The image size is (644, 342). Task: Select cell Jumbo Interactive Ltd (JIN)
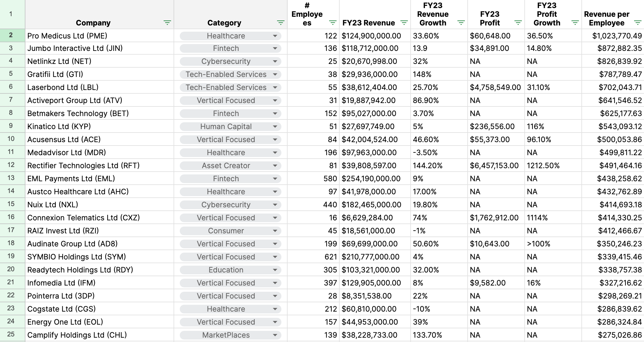pyautogui.click(x=99, y=48)
